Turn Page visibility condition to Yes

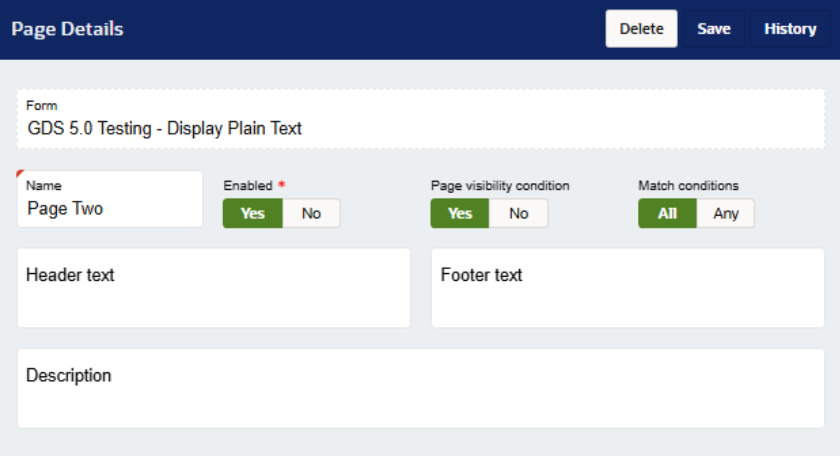[460, 213]
